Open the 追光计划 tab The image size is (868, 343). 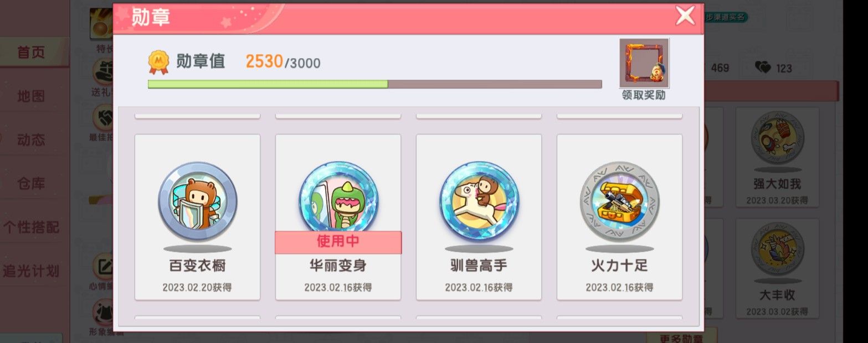point(30,271)
